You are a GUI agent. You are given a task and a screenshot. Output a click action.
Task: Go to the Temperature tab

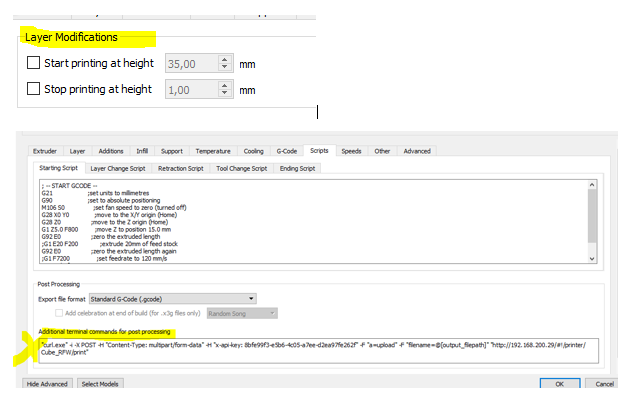[213, 151]
